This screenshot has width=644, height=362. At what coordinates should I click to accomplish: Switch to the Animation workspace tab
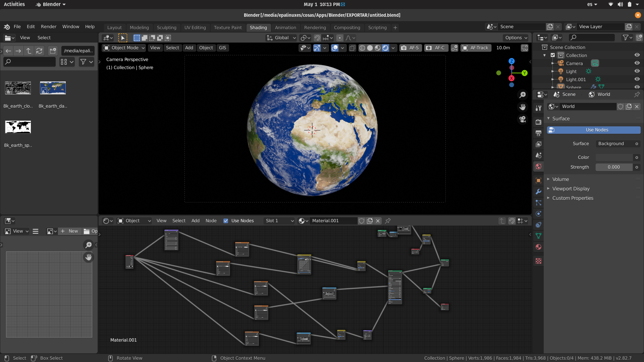(x=285, y=27)
